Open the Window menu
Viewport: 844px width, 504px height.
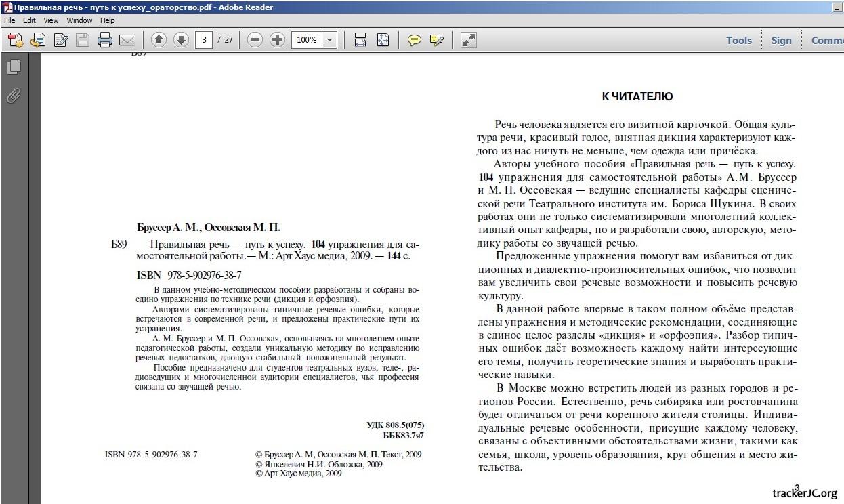(79, 20)
